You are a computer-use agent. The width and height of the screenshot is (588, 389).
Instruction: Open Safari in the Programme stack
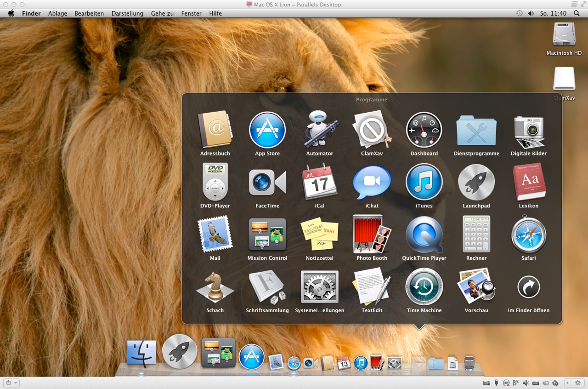pyautogui.click(x=529, y=235)
